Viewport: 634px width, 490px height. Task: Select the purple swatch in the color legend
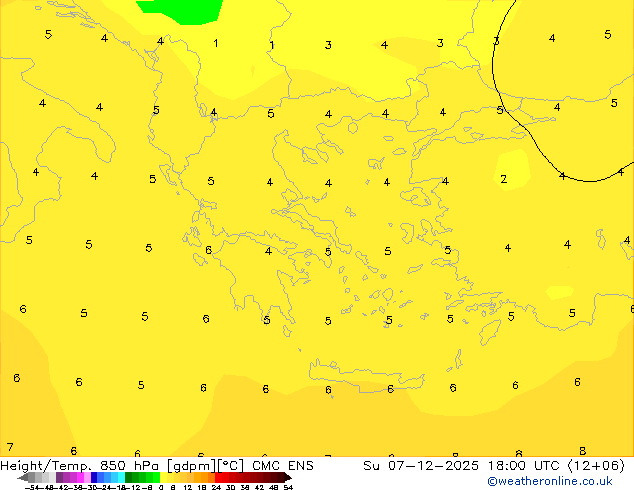[x=64, y=478]
